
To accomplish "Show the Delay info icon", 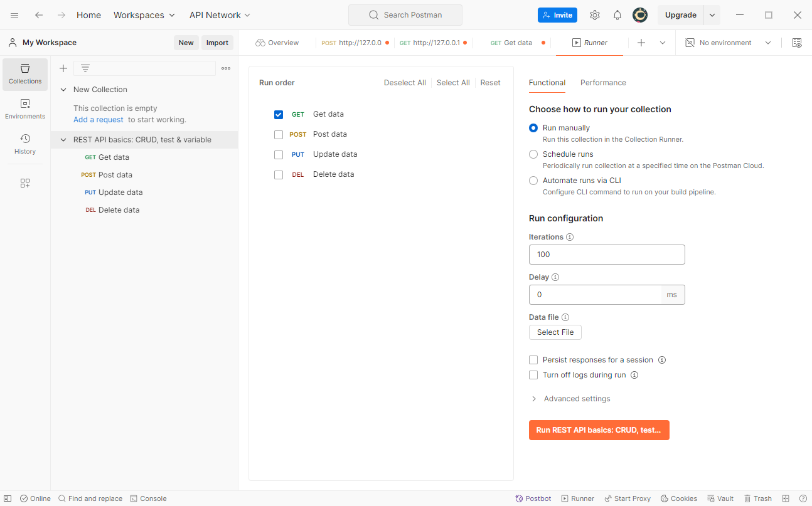I will (x=555, y=277).
